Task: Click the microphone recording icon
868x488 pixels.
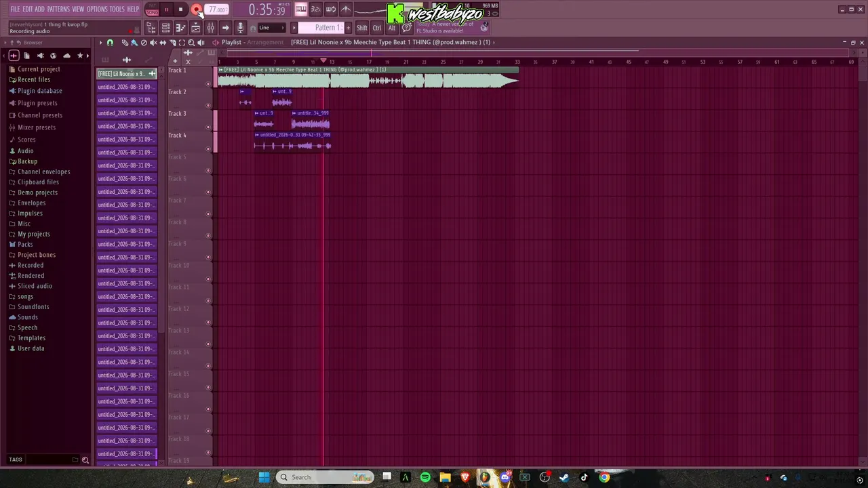Action: click(240, 28)
